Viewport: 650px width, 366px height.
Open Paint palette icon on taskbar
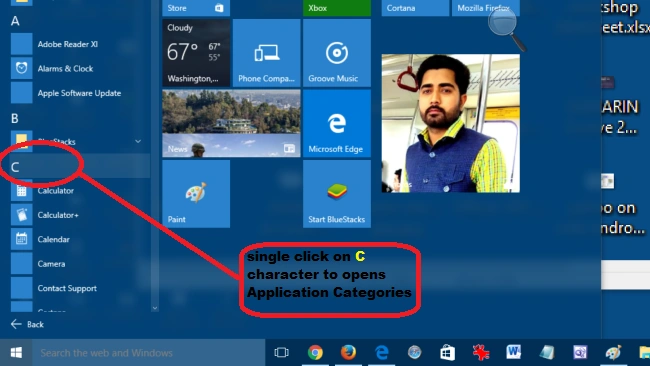click(x=613, y=353)
